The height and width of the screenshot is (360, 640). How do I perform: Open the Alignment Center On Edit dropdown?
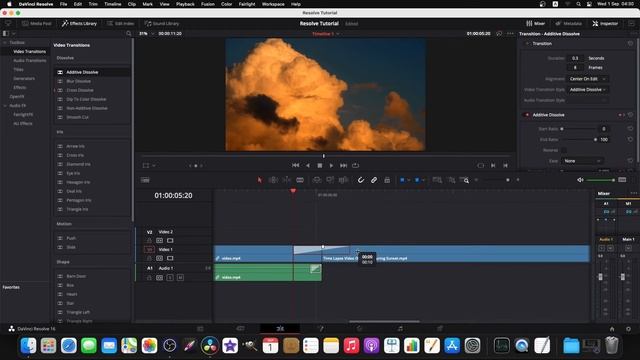(588, 79)
